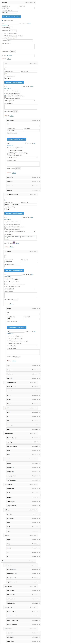Screen dimensions: 71x644
Task: Focus the mega-shop CSS Classes field
Action: 10,12
